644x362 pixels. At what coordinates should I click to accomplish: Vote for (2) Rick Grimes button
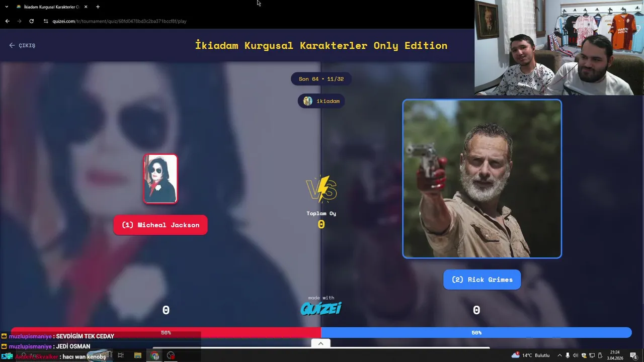point(482,280)
